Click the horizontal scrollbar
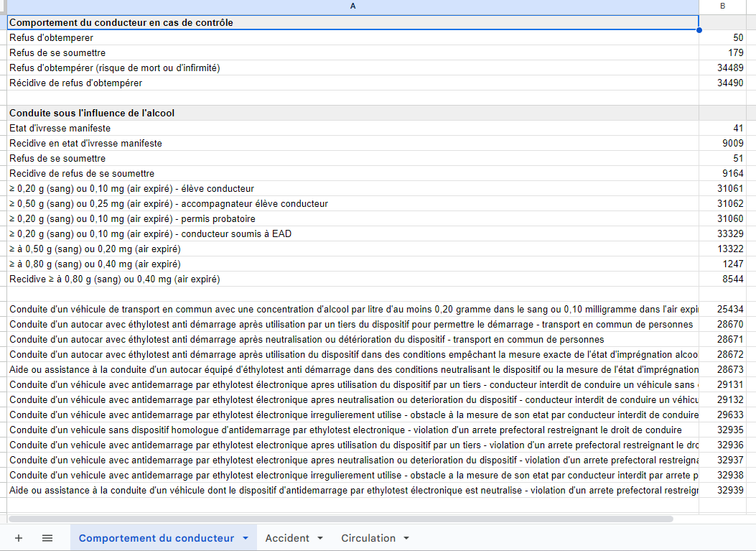Image resolution: width=756 pixels, height=551 pixels. (x=341, y=519)
